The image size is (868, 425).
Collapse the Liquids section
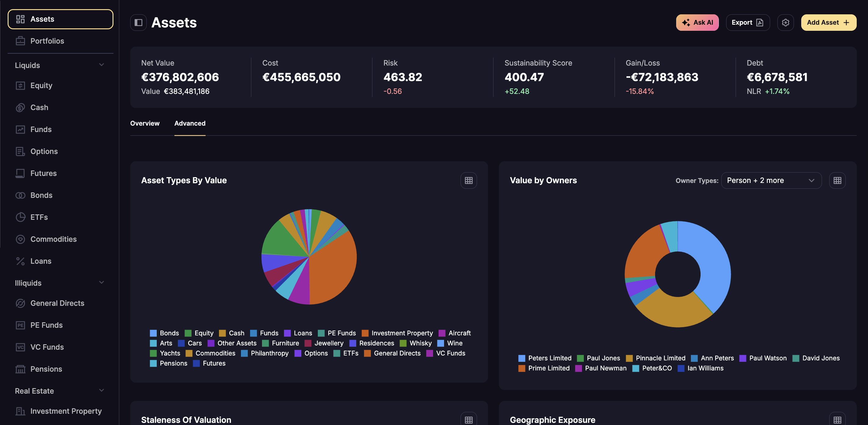click(102, 65)
